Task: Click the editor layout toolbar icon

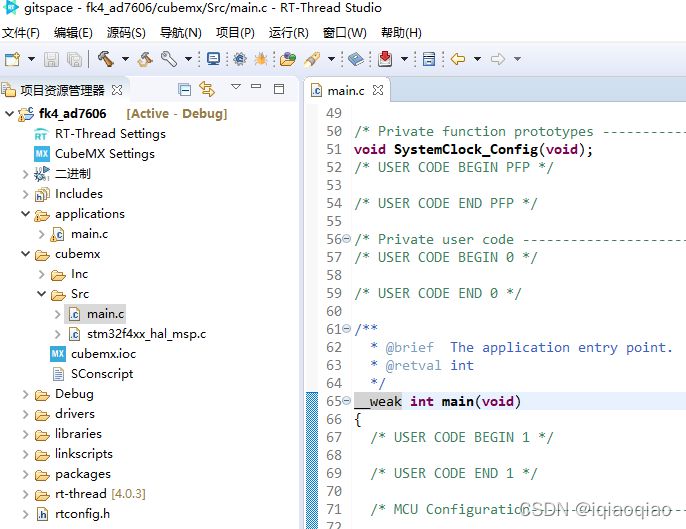Action: [429, 59]
